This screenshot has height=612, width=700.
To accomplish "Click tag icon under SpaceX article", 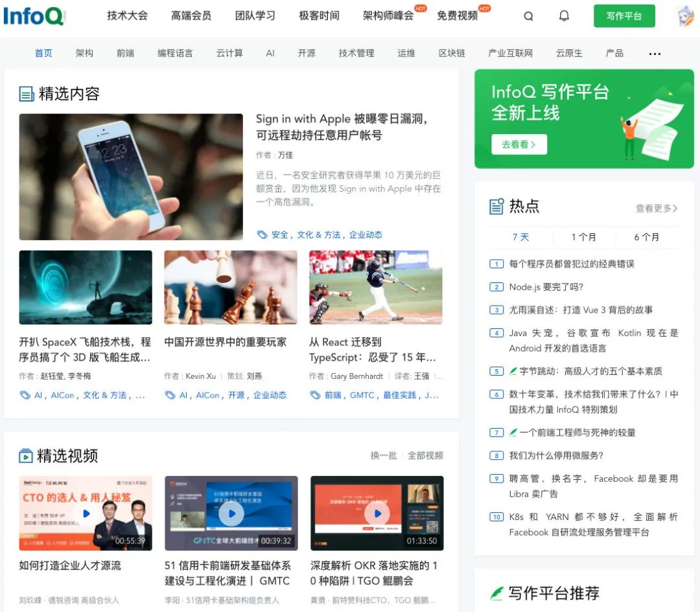I will tap(25, 395).
